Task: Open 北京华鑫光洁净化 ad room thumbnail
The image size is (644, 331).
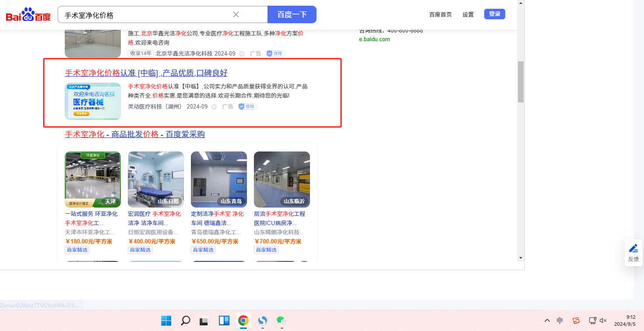Action: point(93,44)
